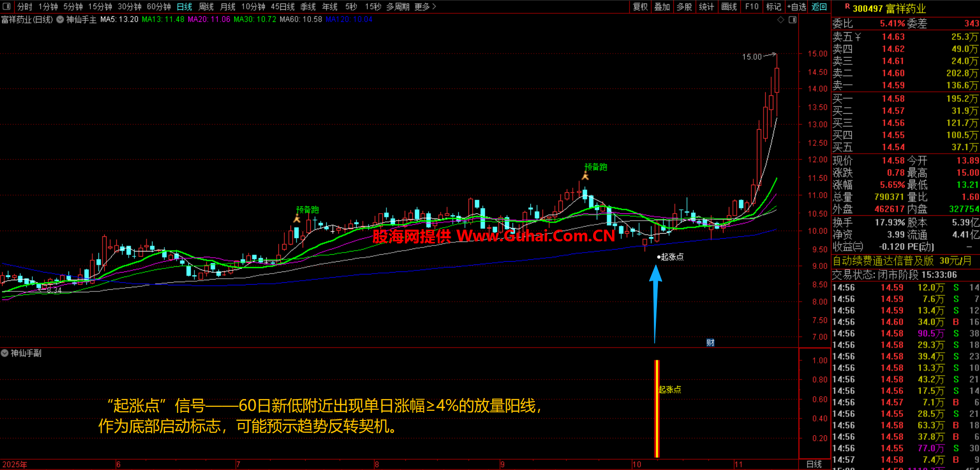Add stock with the +自选 button
Viewport: 980px width, 470px height.
pyautogui.click(x=797, y=7)
